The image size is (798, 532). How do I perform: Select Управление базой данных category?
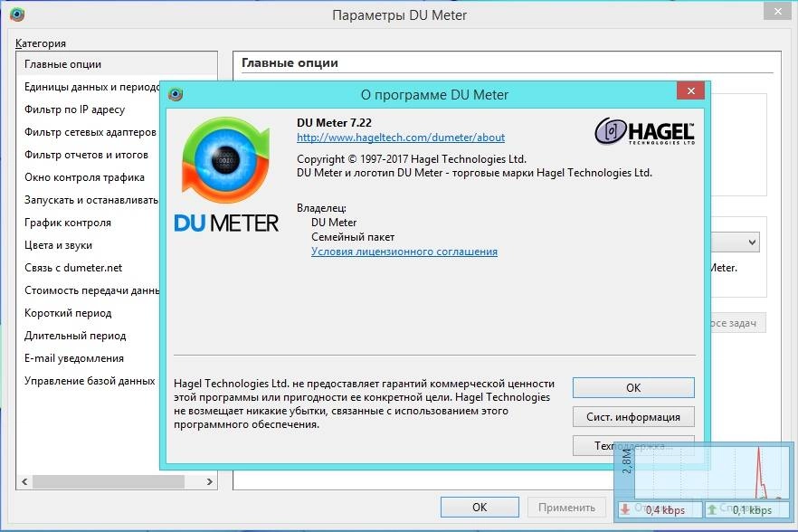pyautogui.click(x=89, y=381)
